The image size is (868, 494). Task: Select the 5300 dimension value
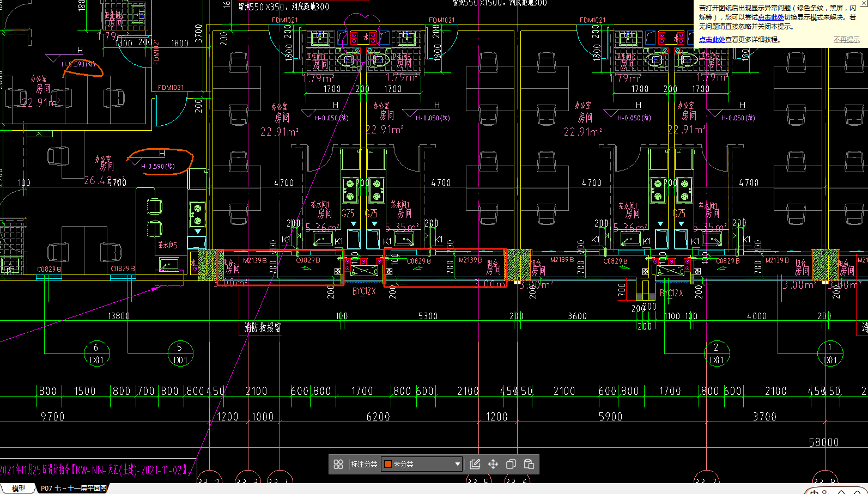[x=428, y=316]
